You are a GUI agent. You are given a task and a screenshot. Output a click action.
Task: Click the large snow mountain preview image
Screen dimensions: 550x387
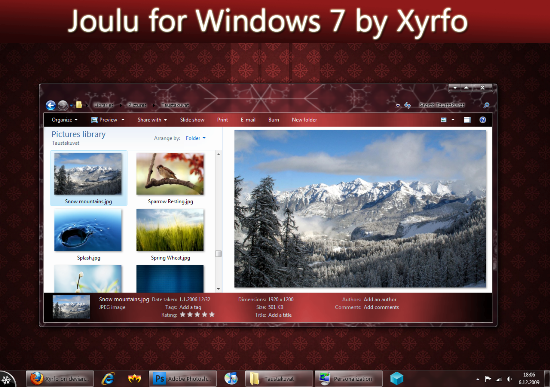360,209
